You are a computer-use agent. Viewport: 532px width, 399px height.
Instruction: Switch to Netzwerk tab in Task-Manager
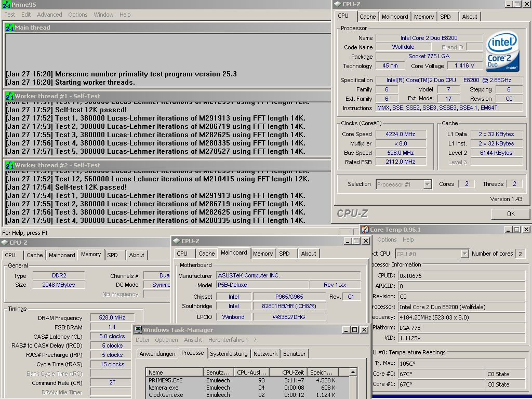[x=265, y=353]
